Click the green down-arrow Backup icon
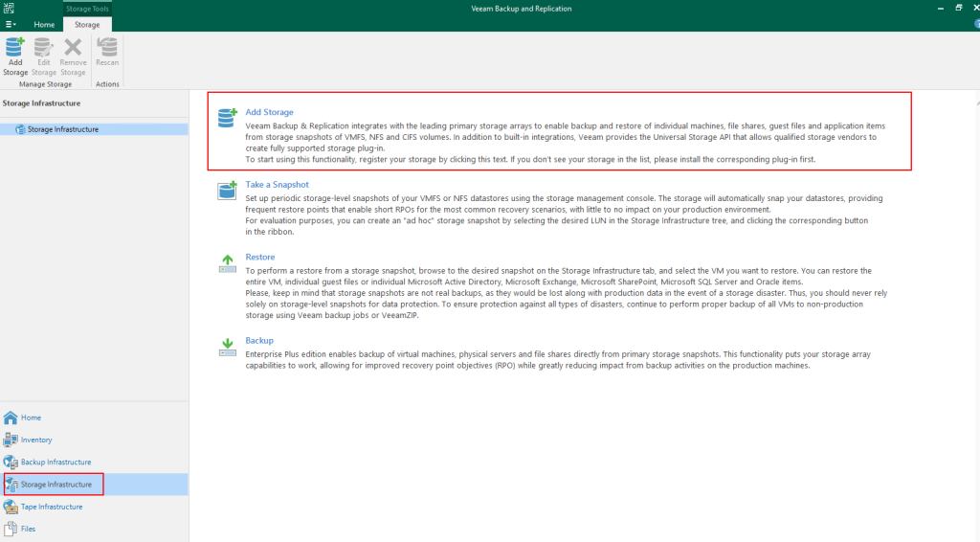 [228, 347]
